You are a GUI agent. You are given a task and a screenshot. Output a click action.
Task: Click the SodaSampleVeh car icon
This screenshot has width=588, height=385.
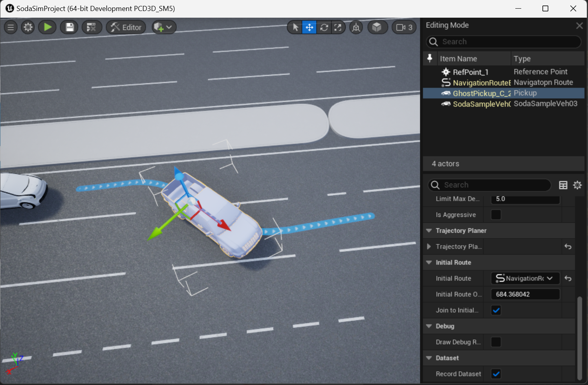coord(446,104)
